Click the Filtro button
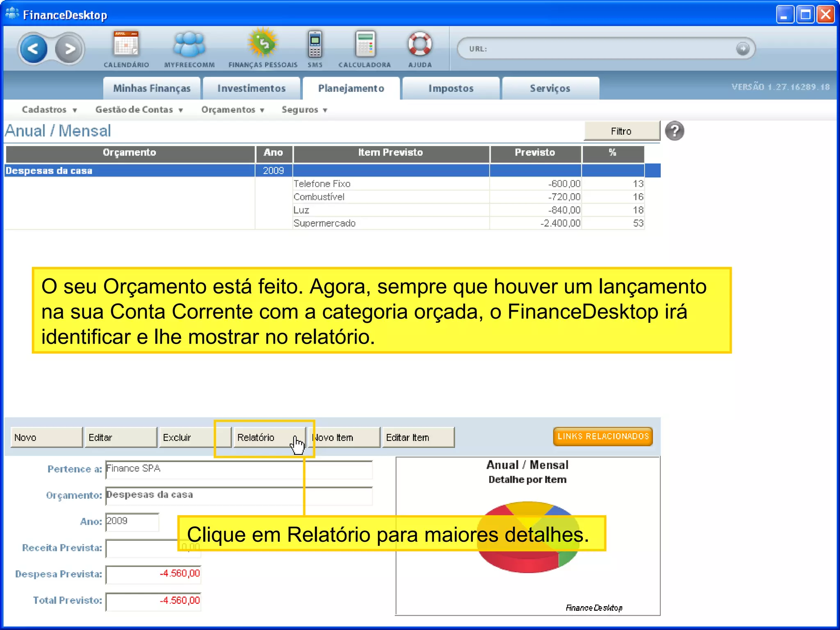Viewport: 840px width, 630px height. 621,131
